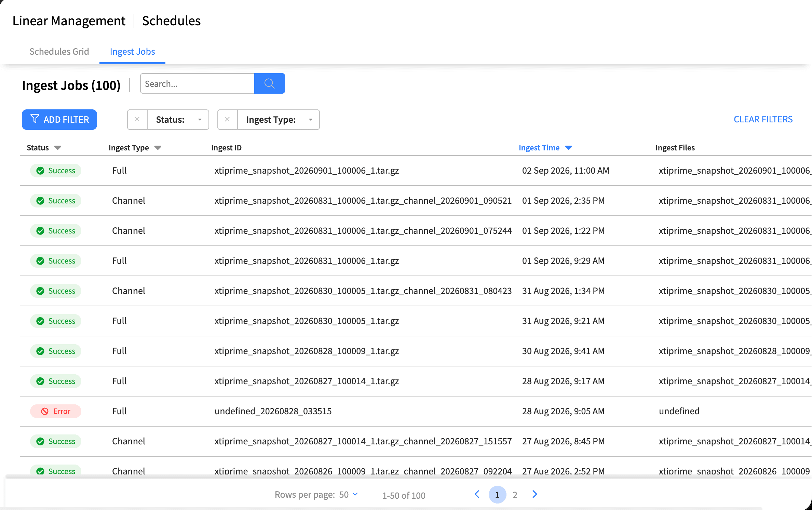Click the ADD FILTER button

pos(59,119)
